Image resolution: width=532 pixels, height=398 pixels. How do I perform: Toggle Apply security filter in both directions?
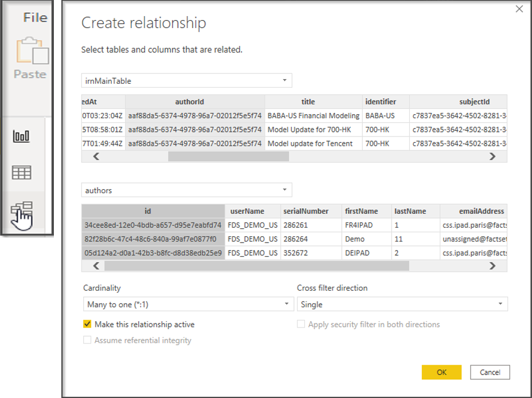301,324
